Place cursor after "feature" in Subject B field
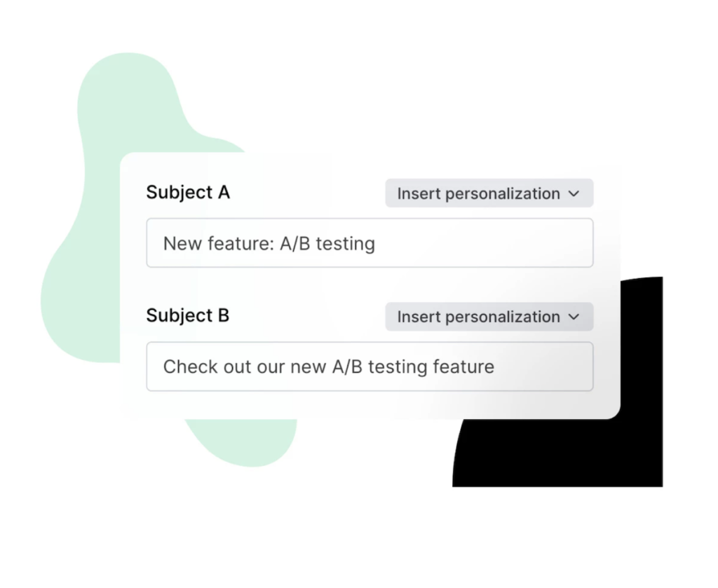 (x=496, y=367)
